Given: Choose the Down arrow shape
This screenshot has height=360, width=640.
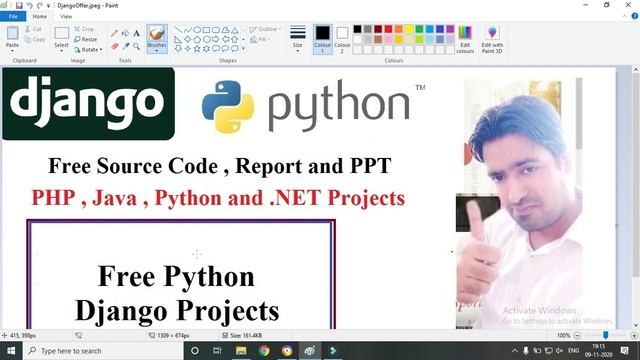Looking at the screenshot, I should (x=178, y=48).
